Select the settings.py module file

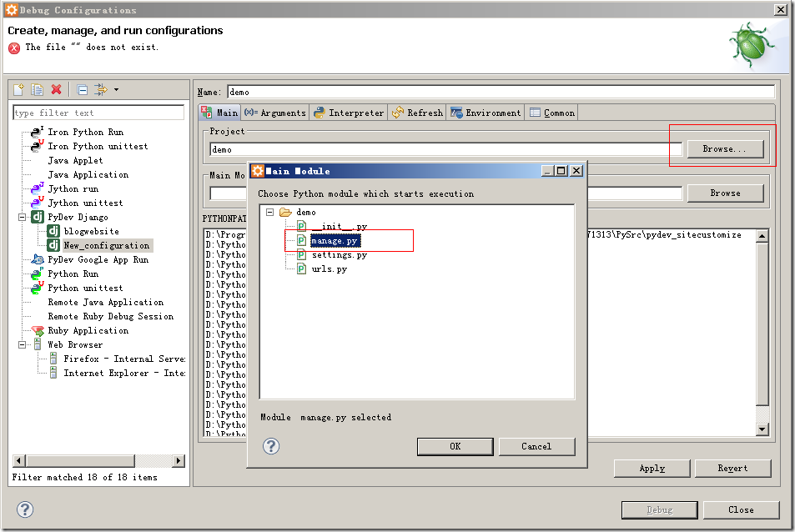[339, 255]
